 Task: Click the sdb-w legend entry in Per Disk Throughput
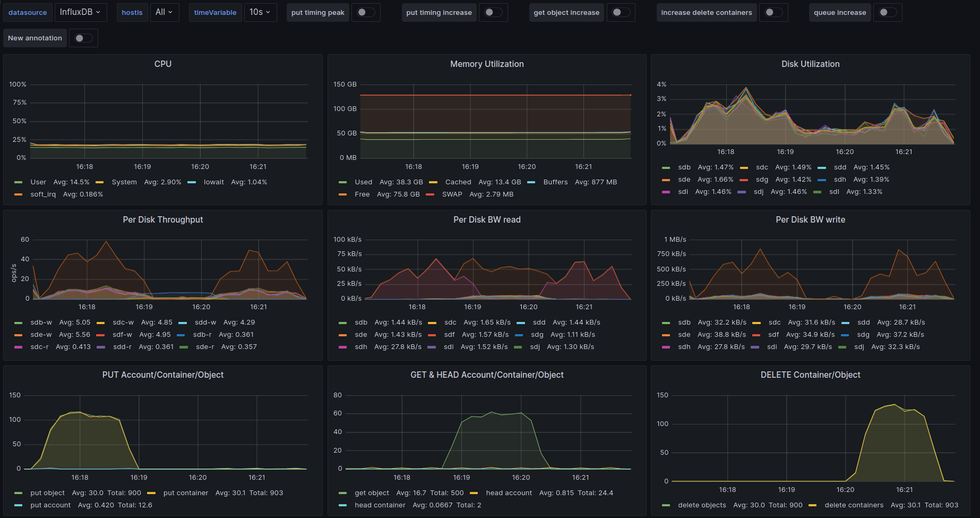click(x=41, y=322)
